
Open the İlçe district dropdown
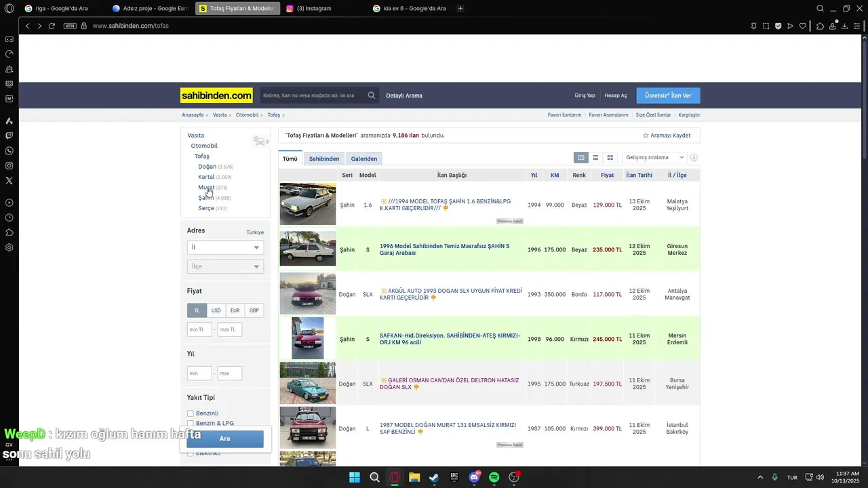(225, 266)
